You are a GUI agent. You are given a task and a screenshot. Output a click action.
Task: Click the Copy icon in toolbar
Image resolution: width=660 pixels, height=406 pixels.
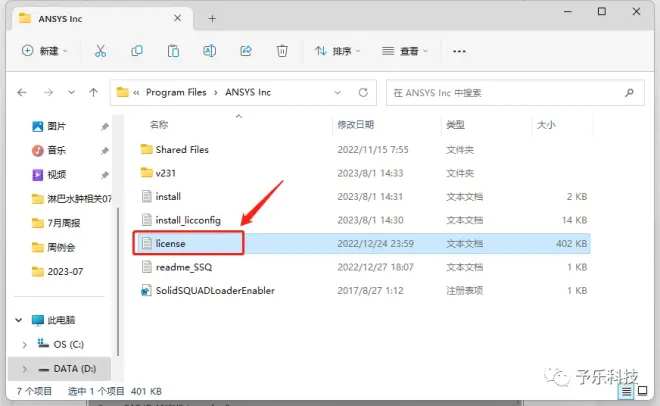point(137,51)
